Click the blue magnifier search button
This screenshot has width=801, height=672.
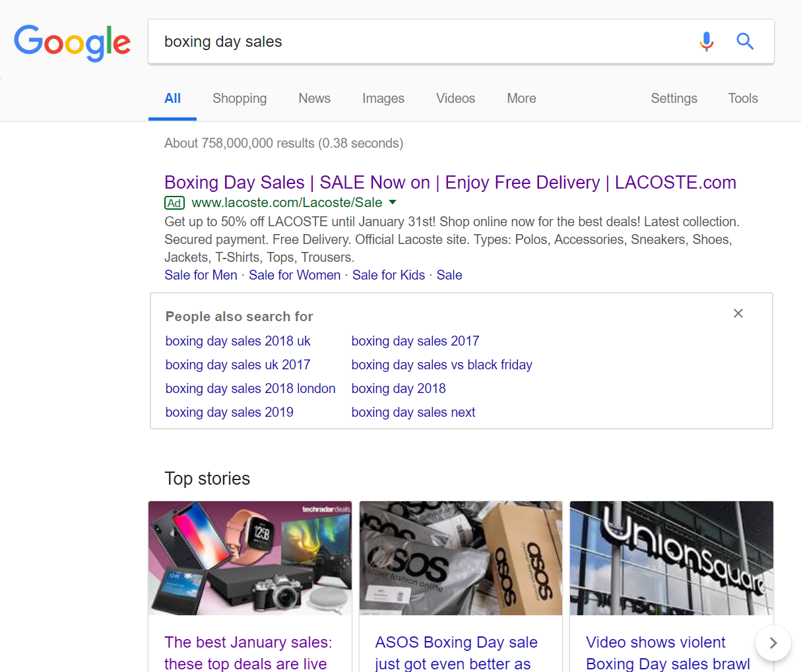coord(745,42)
